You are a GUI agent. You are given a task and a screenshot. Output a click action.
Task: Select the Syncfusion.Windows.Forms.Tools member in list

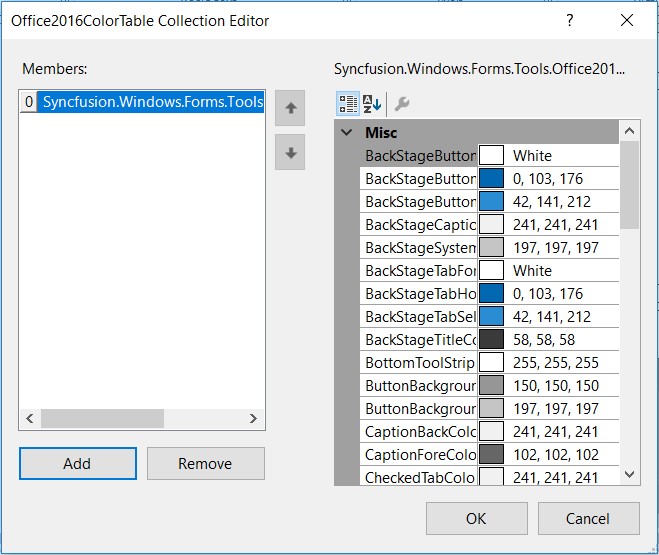point(151,102)
